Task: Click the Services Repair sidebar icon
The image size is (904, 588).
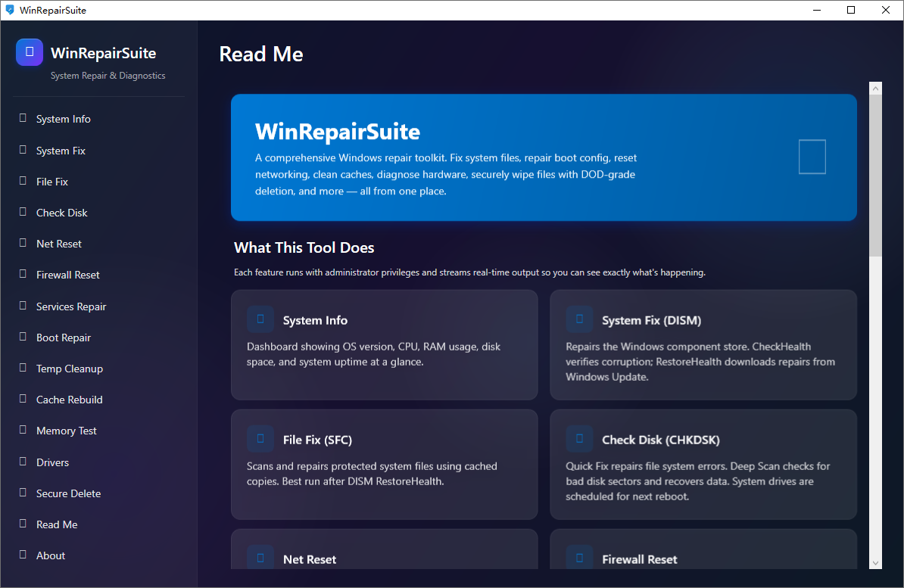Action: tap(23, 306)
